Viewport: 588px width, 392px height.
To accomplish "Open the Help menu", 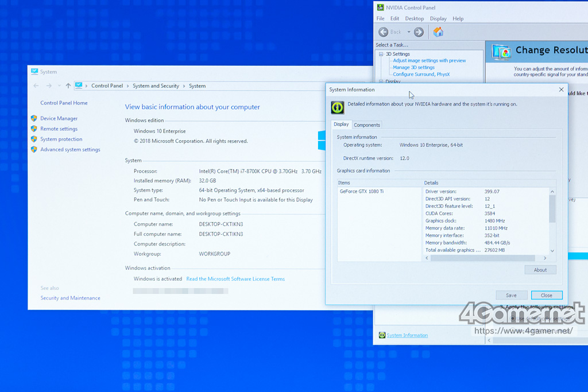I will point(458,18).
